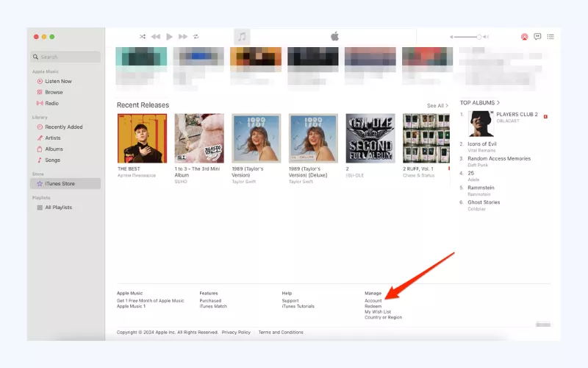
Task: Open the Privacy Policy link
Action: [x=236, y=333]
